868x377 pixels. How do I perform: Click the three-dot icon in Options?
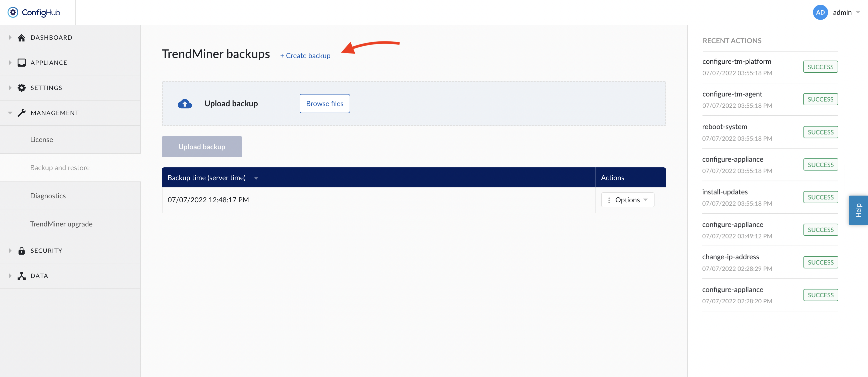click(x=609, y=200)
